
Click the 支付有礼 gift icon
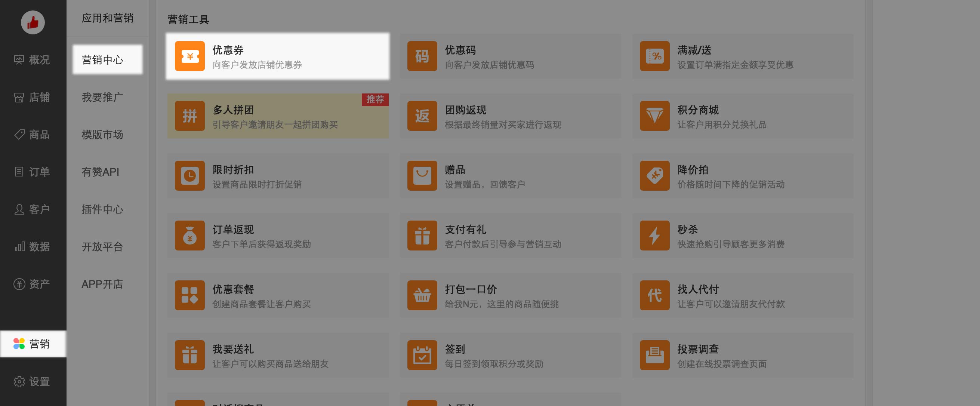[422, 235]
